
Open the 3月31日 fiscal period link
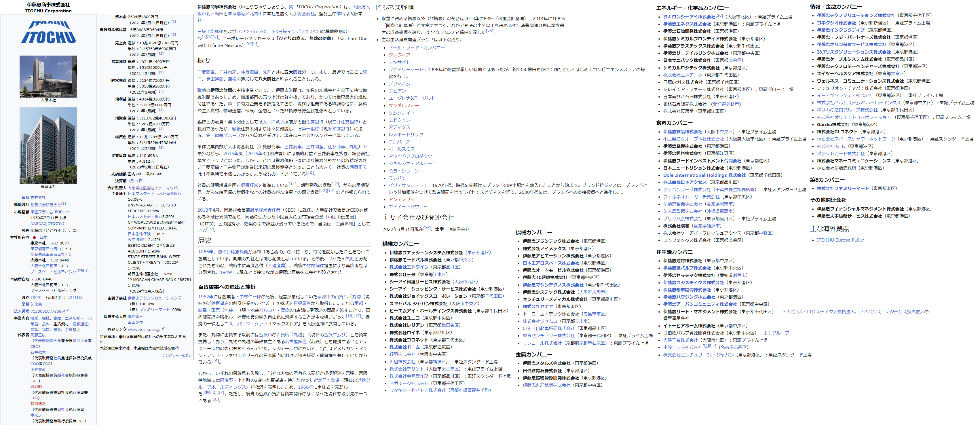[135, 181]
